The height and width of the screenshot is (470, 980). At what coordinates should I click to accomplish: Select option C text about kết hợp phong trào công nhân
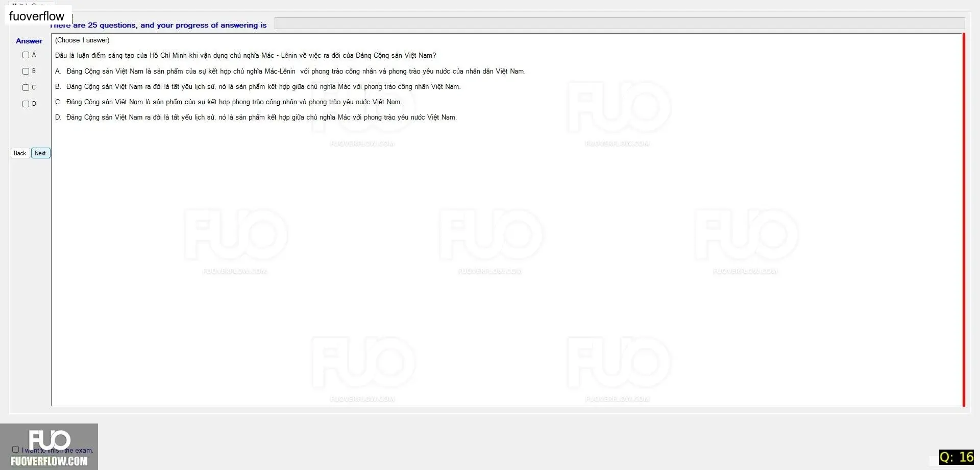pyautogui.click(x=229, y=102)
